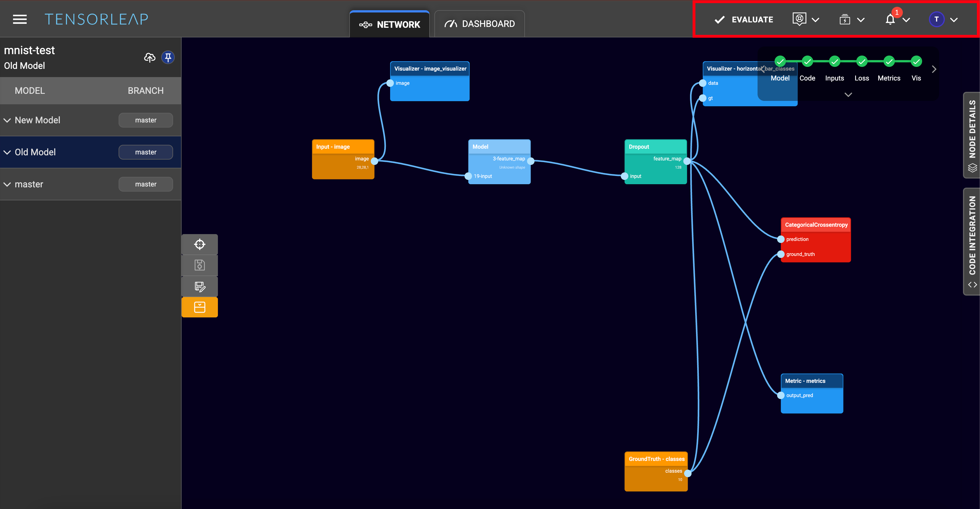The height and width of the screenshot is (509, 980).
Task: Click the save version disk icon
Action: pyautogui.click(x=199, y=265)
